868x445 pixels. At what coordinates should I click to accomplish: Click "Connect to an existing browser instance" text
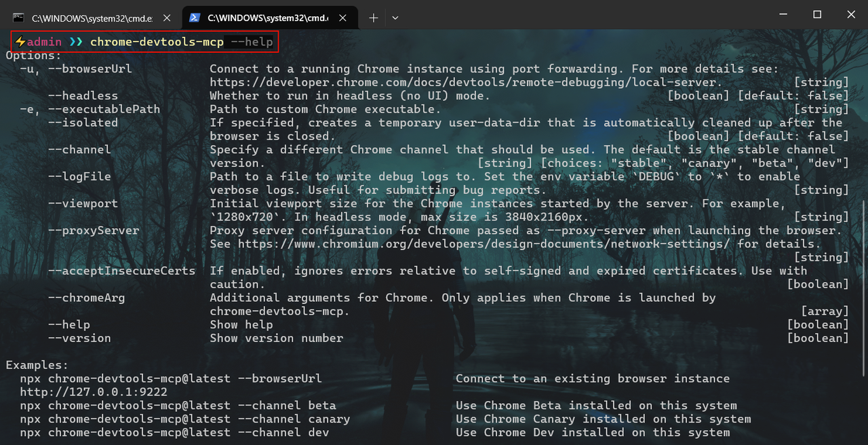point(593,379)
